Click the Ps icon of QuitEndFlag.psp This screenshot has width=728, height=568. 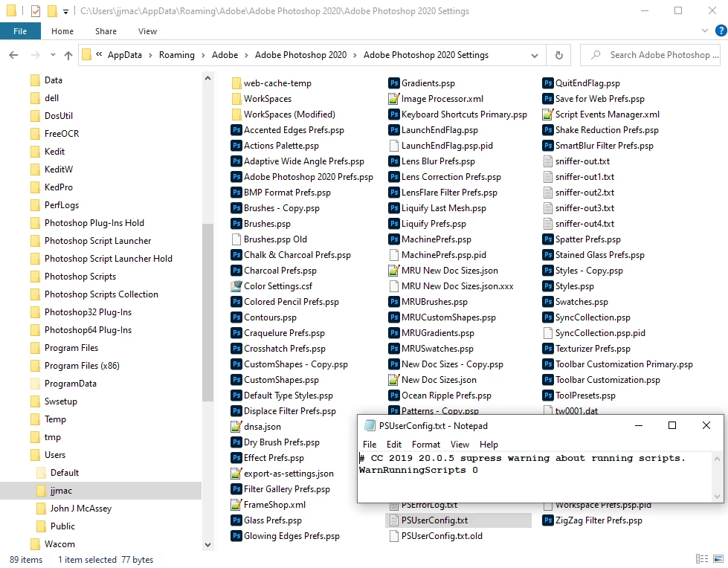pyautogui.click(x=548, y=83)
